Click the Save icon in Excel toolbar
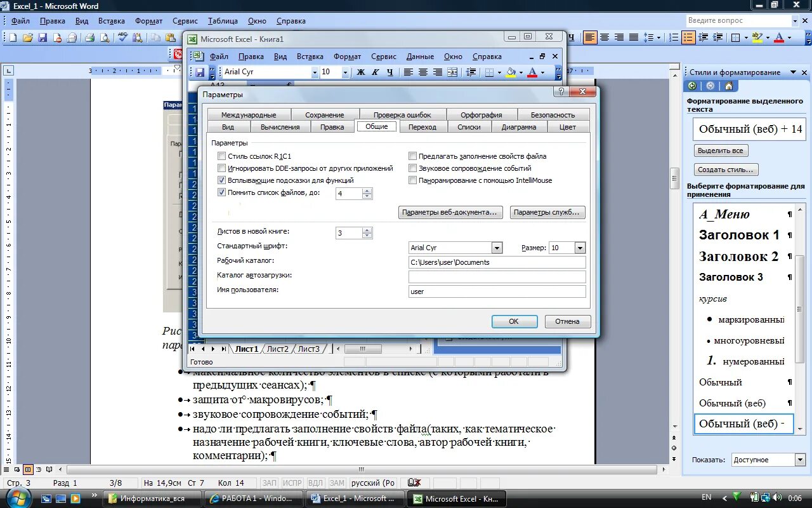 (x=200, y=72)
